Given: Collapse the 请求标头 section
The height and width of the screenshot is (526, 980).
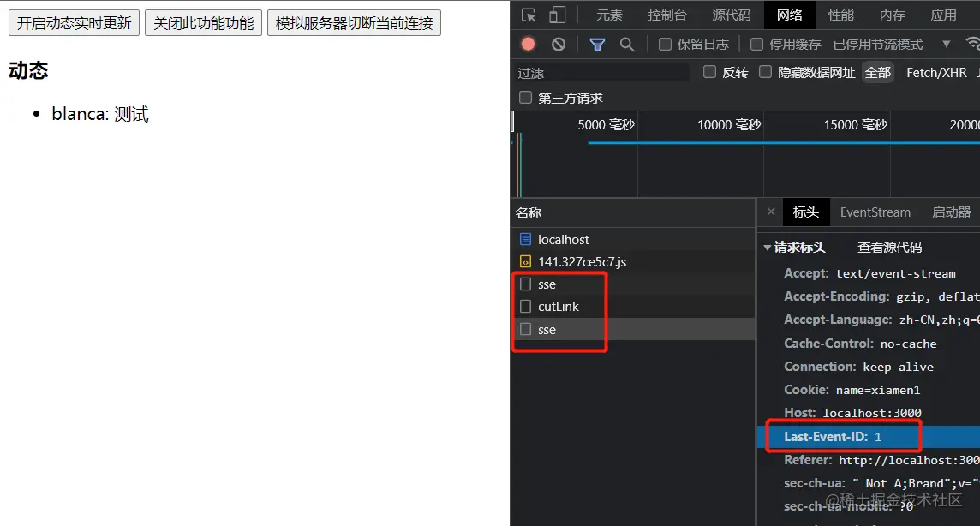Looking at the screenshot, I should tap(768, 248).
